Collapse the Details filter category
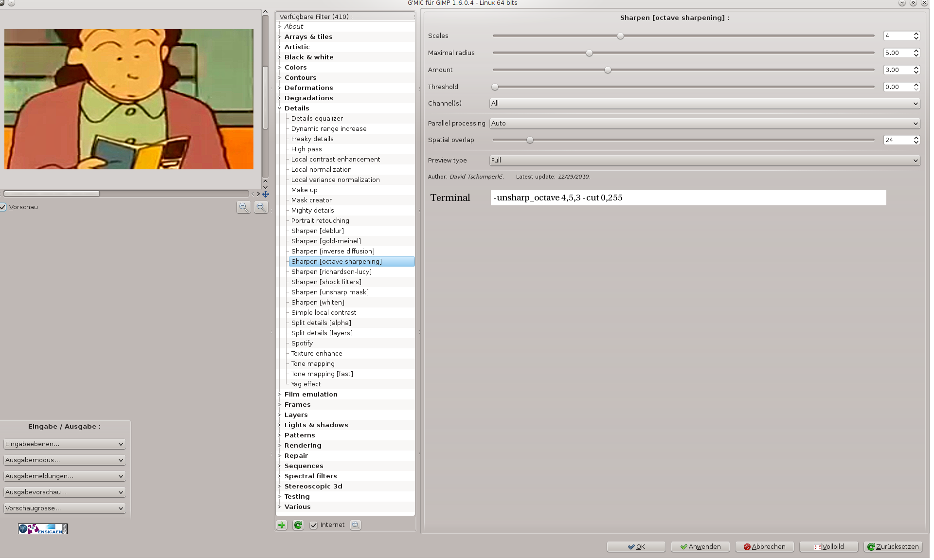 280,108
